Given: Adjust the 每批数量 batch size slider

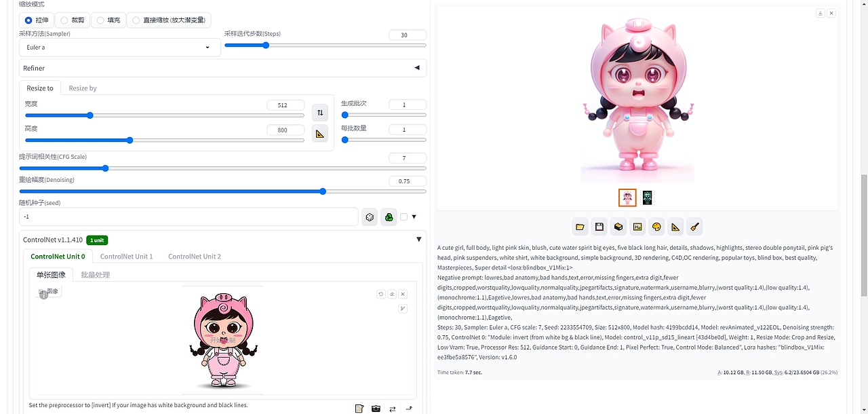Looking at the screenshot, I should click(x=384, y=140).
